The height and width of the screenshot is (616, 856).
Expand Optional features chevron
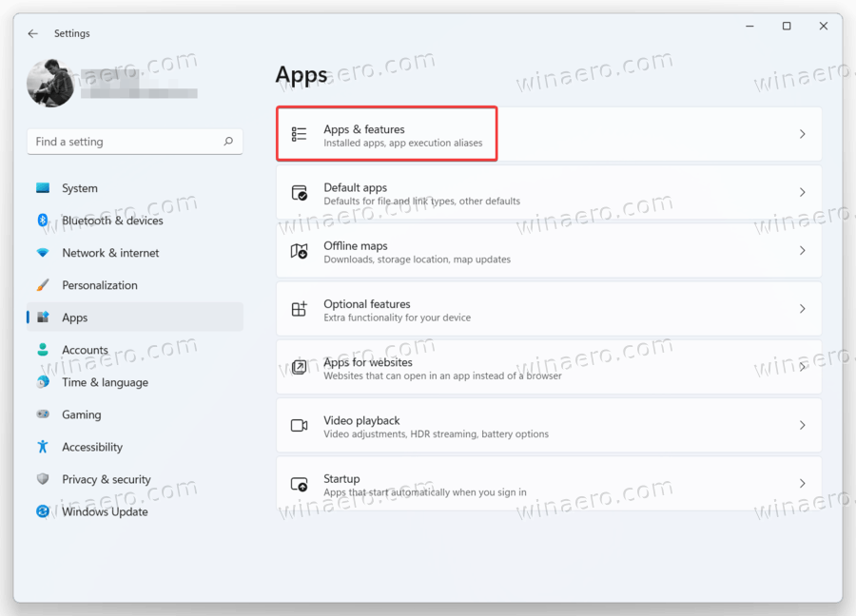[x=802, y=309]
